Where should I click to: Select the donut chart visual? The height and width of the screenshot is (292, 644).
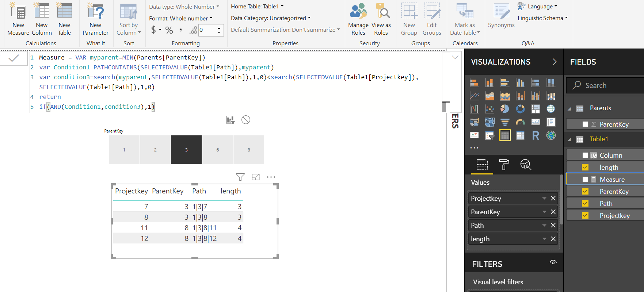520,109
